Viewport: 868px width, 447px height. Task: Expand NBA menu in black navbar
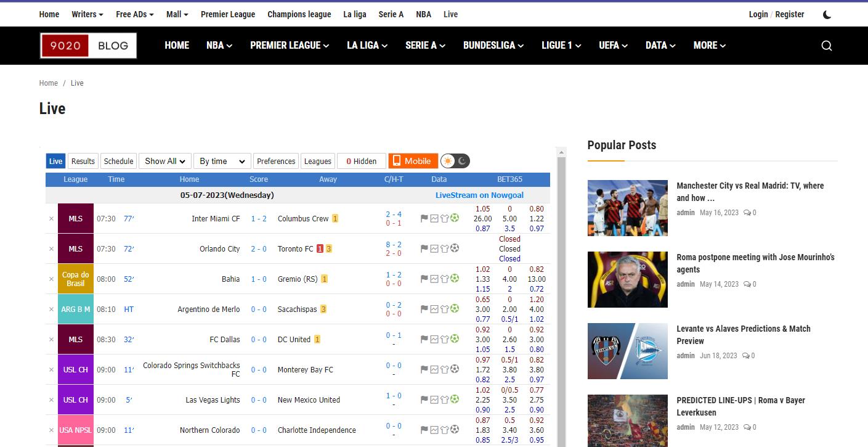click(x=219, y=45)
